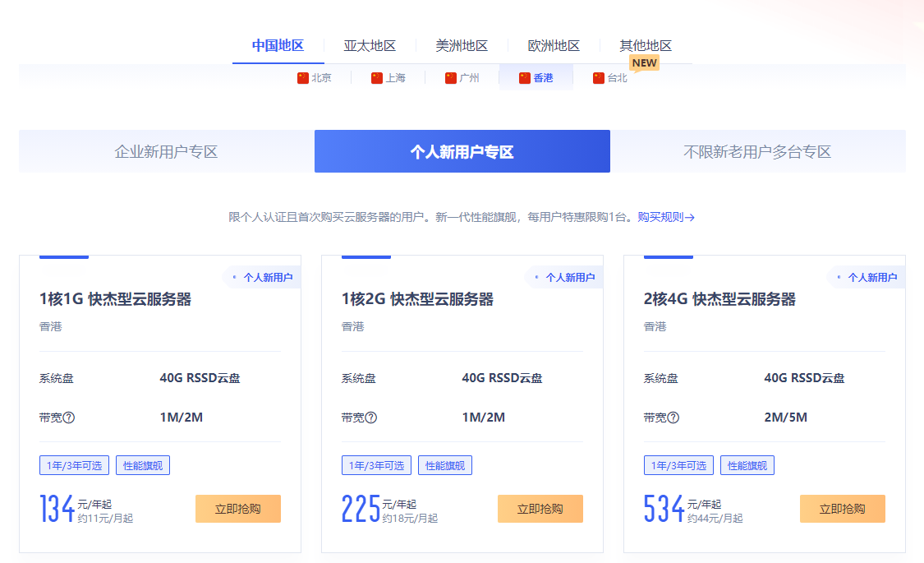Image resolution: width=924 pixels, height=563 pixels.
Task: Click the 1核2G 快杰型云服务器 title
Action: (418, 299)
